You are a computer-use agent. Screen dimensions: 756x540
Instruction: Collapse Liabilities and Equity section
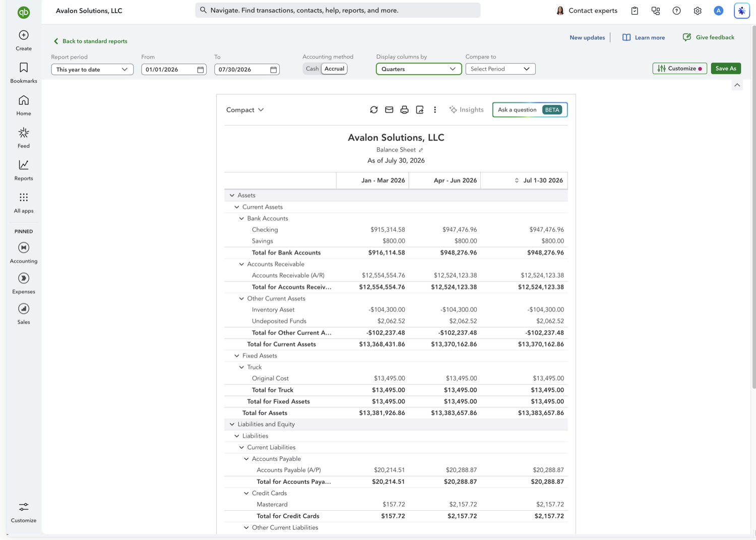click(232, 425)
